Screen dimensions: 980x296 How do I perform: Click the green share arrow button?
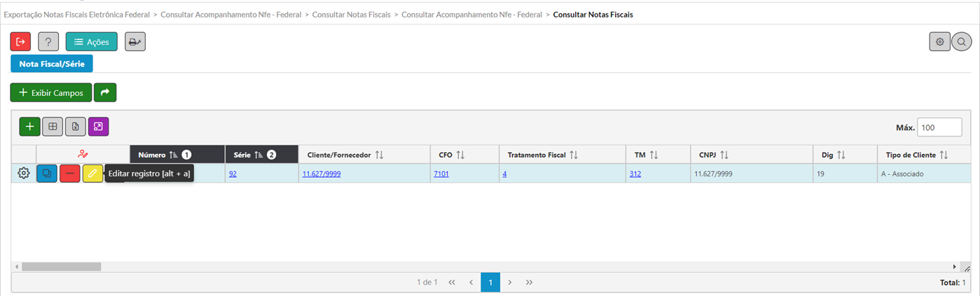[x=105, y=92]
